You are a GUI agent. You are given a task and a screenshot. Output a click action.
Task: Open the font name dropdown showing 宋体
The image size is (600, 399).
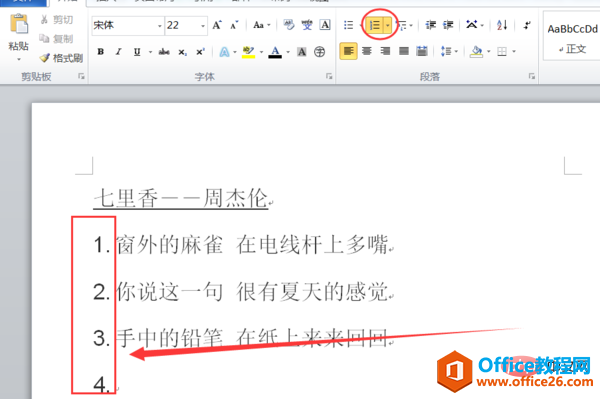pyautogui.click(x=127, y=26)
